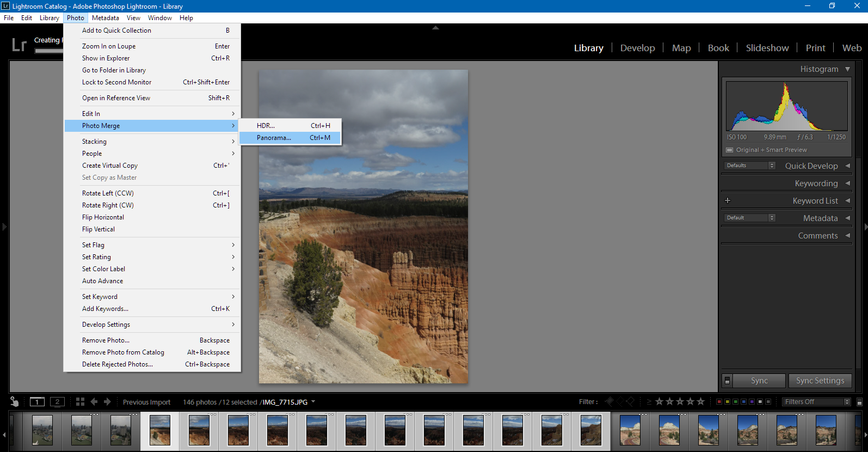Filter by red color label swatch
Screen dimensions: 868x452
click(719, 402)
